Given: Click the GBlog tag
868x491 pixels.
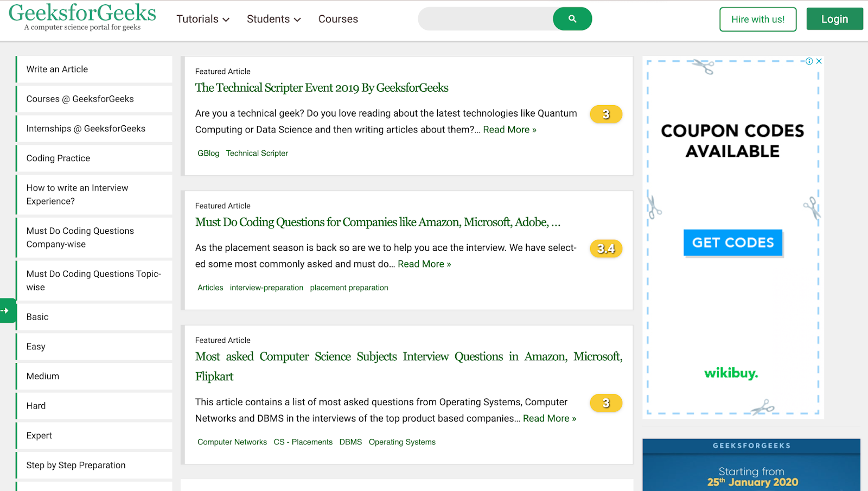Looking at the screenshot, I should [x=208, y=154].
